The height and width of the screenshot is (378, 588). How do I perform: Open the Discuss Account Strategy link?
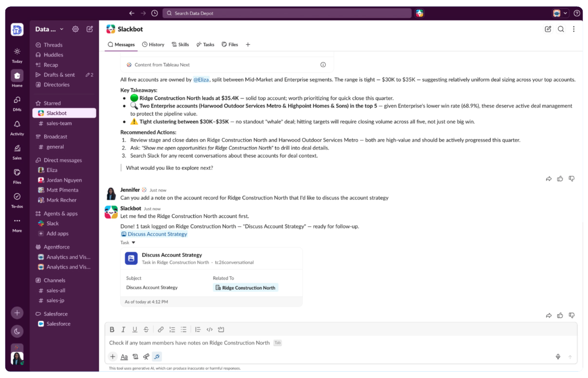click(154, 234)
